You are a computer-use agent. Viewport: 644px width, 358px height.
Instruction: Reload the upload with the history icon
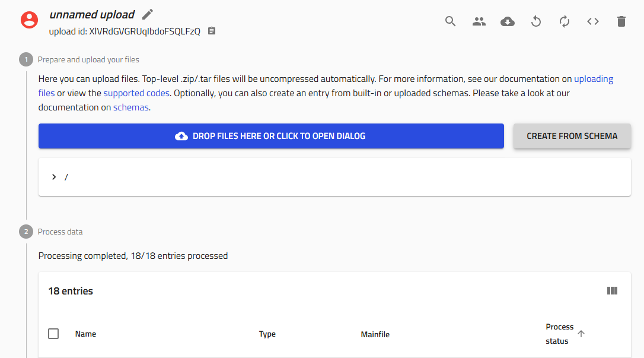coord(535,21)
